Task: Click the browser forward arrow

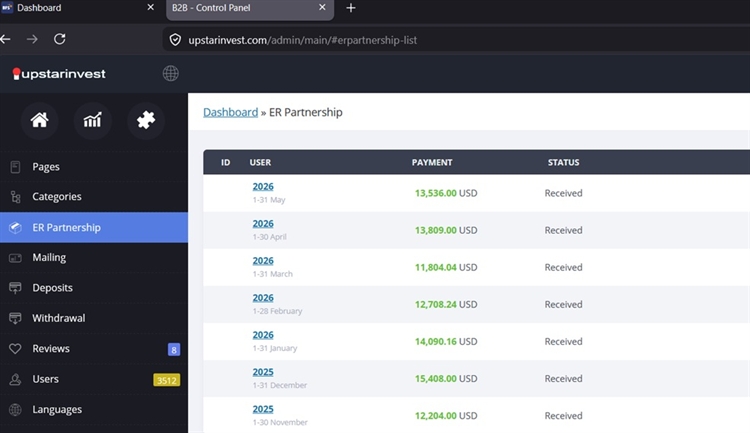Action: [32, 39]
